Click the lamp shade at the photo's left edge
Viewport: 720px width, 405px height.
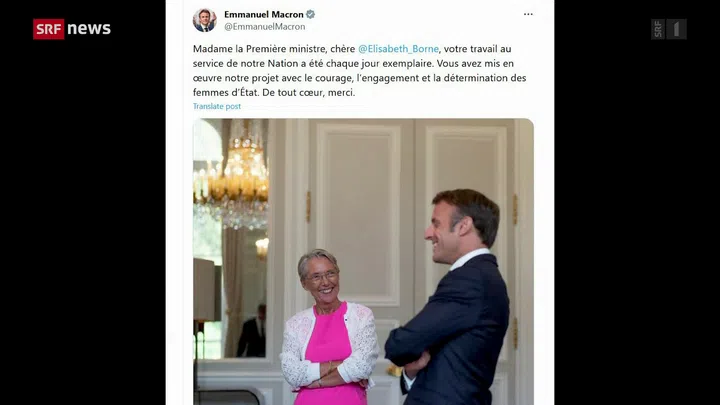(x=204, y=289)
